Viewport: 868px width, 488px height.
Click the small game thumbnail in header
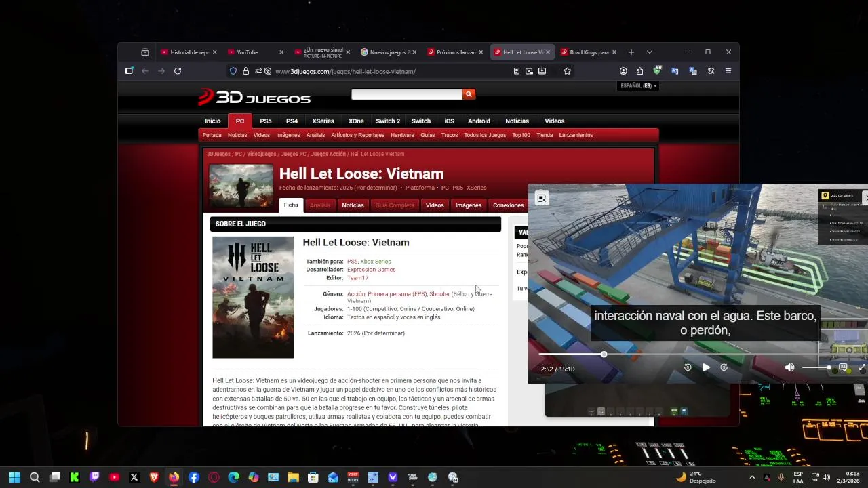(241, 186)
